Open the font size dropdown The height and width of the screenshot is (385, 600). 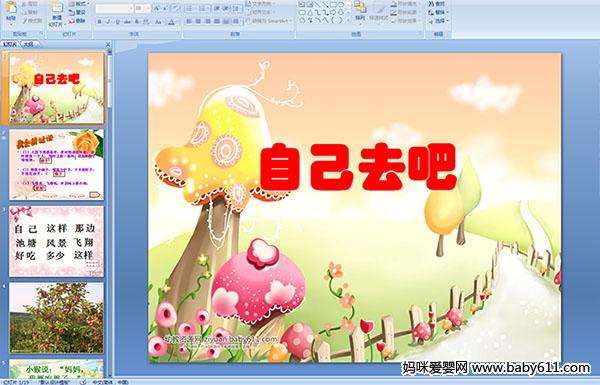tap(142, 8)
